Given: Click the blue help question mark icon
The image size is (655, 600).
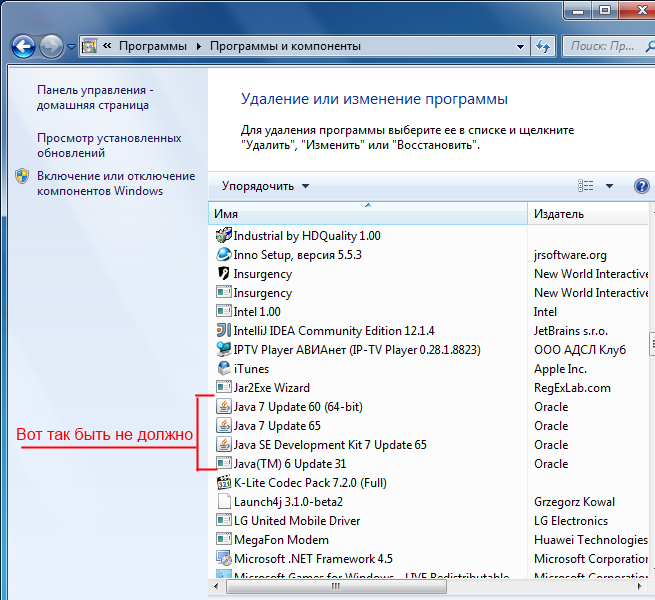Looking at the screenshot, I should 641,186.
